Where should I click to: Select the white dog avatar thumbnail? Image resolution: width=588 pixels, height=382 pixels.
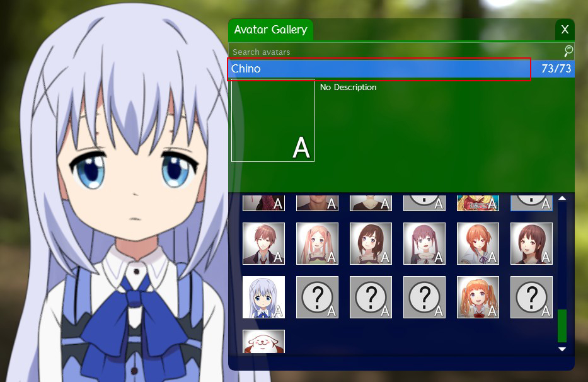pos(263,342)
